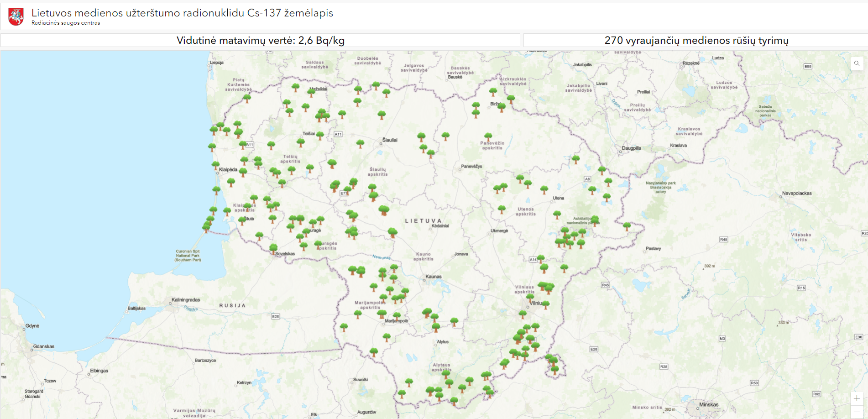
Task: Zoom out with the minus button
Action: tap(857, 412)
